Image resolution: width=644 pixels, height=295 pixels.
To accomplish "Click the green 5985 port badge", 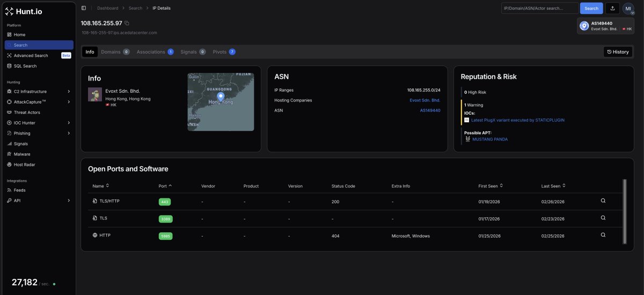I will (165, 236).
